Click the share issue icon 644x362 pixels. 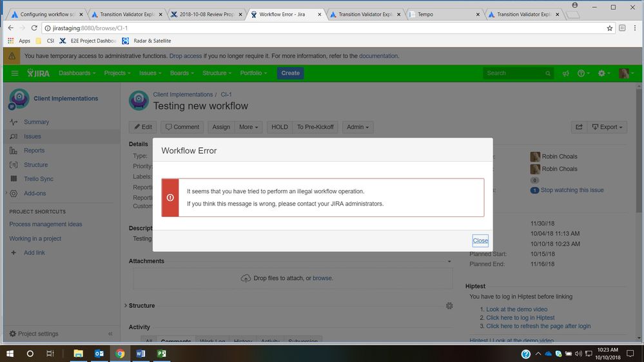(579, 127)
